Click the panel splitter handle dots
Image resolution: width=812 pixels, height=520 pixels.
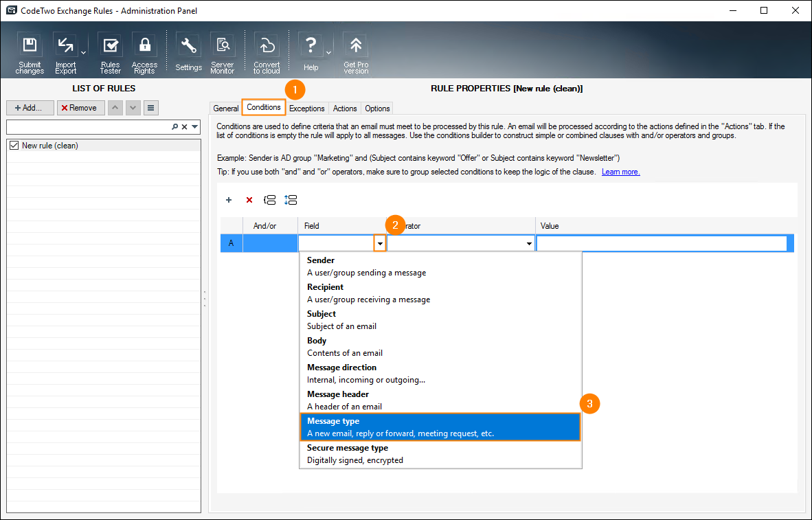205,299
